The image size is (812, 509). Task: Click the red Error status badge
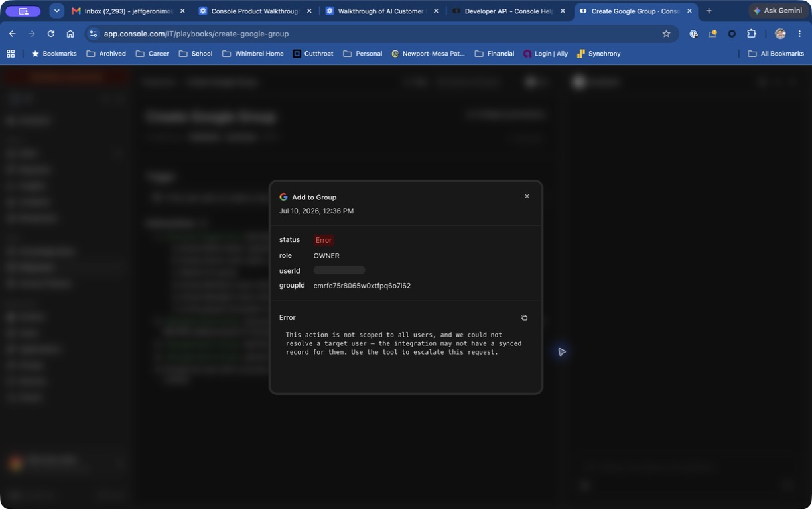[x=324, y=240]
